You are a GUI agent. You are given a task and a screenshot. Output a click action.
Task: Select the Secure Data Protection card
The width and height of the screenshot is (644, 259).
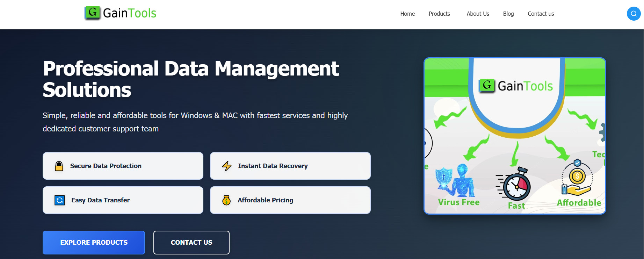click(x=123, y=166)
